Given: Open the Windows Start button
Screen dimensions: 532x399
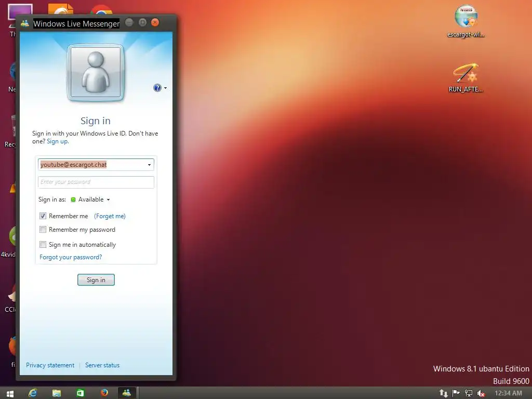Looking at the screenshot, I should coord(10,393).
